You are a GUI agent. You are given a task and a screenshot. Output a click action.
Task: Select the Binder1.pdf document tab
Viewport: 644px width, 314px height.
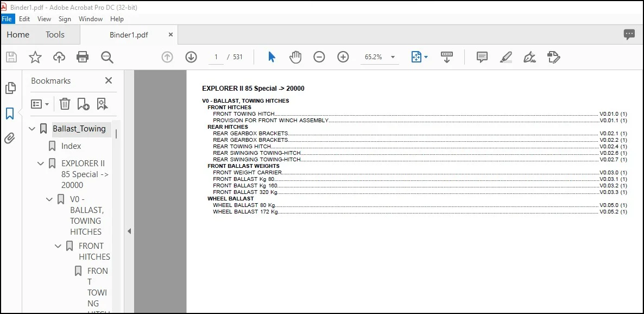pos(129,35)
